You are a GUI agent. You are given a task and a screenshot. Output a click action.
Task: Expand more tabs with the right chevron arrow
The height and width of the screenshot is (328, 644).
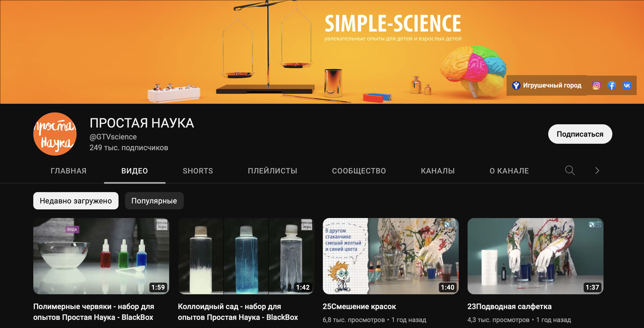597,170
